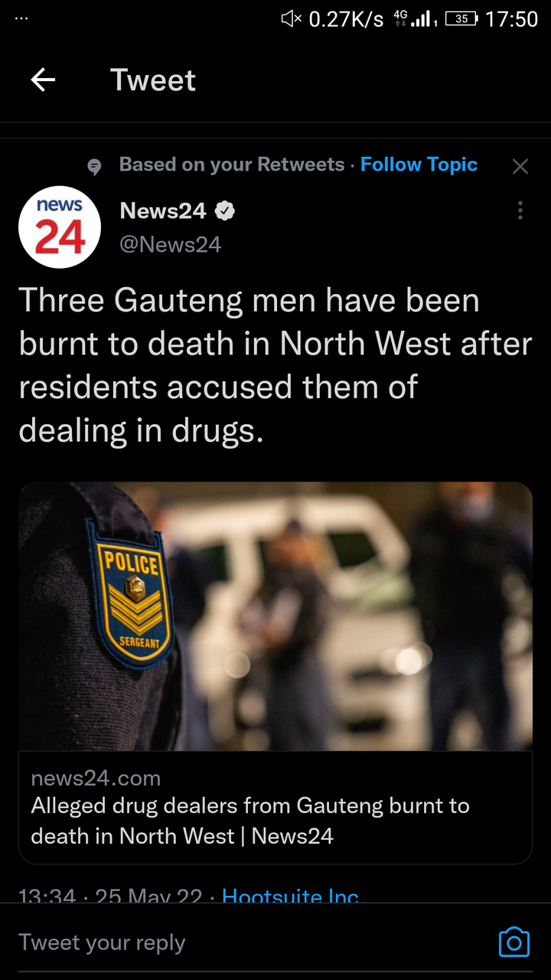The image size is (551, 980).
Task: Dismiss the topic suggestion with X
Action: [520, 166]
